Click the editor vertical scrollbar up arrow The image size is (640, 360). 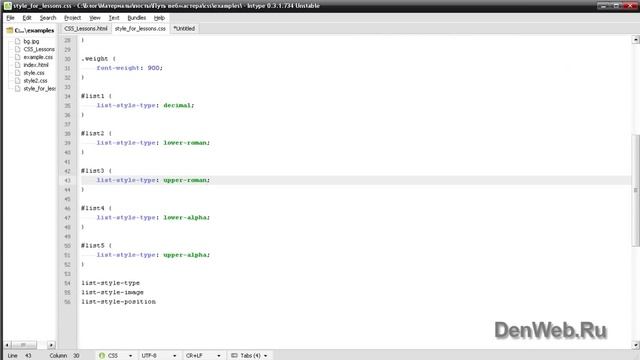pyautogui.click(x=636, y=40)
